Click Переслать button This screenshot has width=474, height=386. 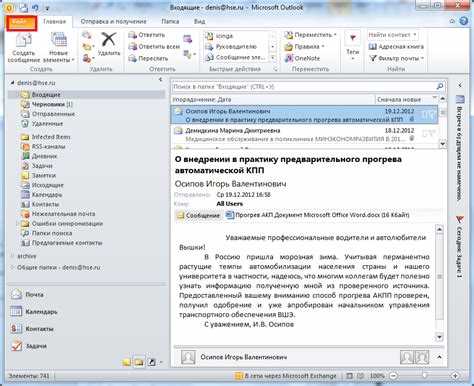pos(149,58)
